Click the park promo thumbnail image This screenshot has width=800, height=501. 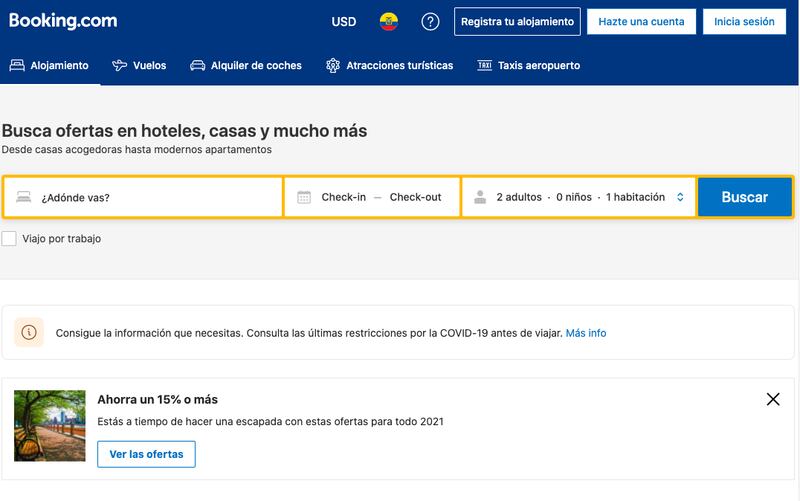(49, 425)
